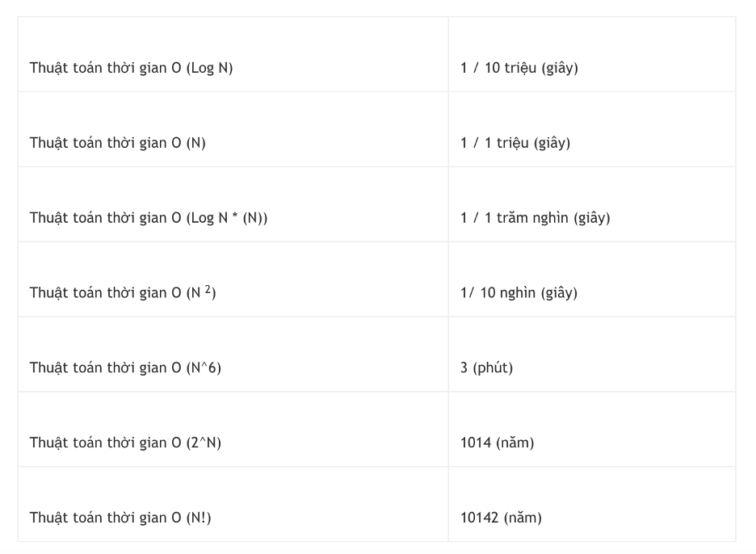Select the "1 / 10 triệu (giây)" value
Viewport: 756px width, 554px height.
click(x=519, y=68)
